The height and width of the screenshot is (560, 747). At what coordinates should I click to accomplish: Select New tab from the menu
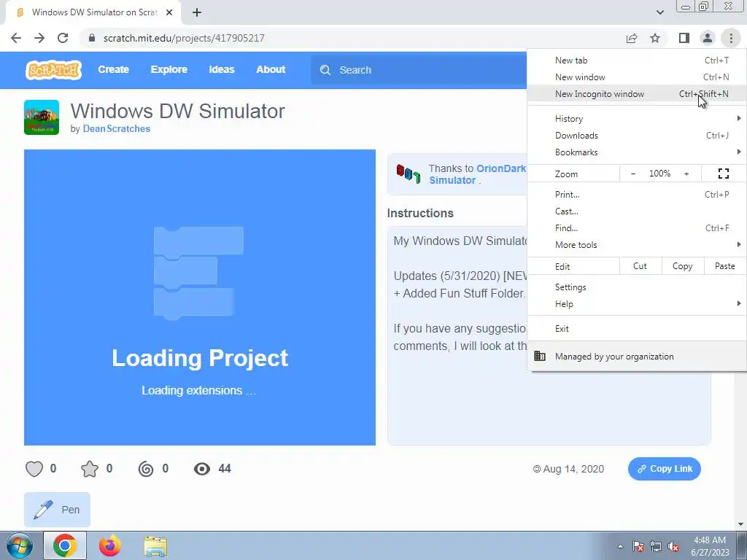point(637,61)
